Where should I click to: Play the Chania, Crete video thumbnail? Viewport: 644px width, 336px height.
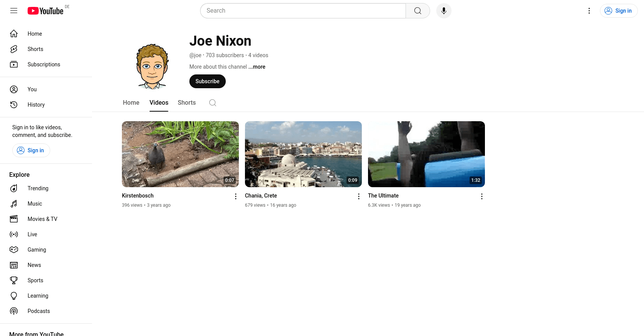[303, 154]
